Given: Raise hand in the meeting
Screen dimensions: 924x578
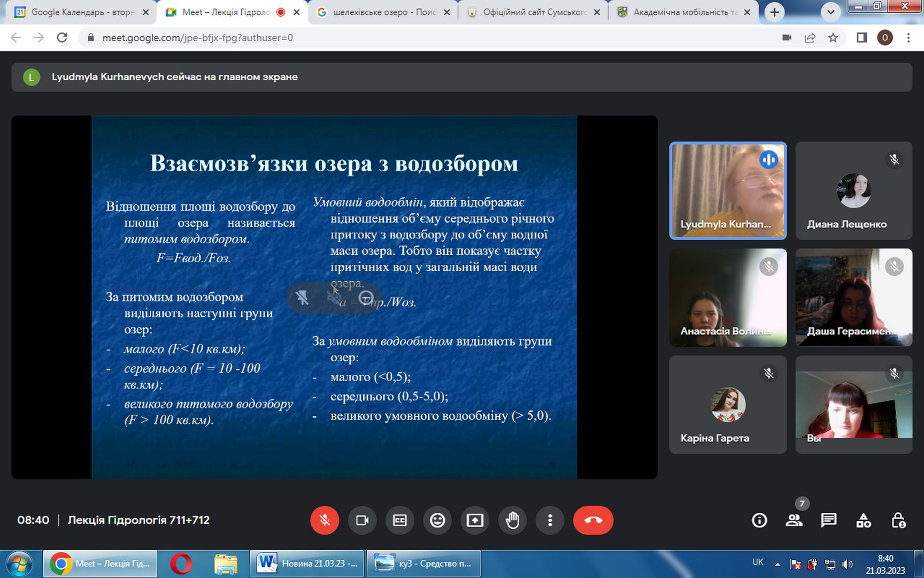Looking at the screenshot, I should click(x=512, y=520).
